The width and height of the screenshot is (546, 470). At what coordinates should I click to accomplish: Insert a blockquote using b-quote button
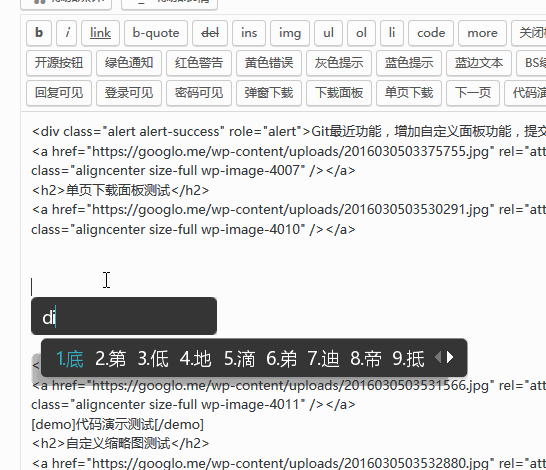click(x=156, y=33)
